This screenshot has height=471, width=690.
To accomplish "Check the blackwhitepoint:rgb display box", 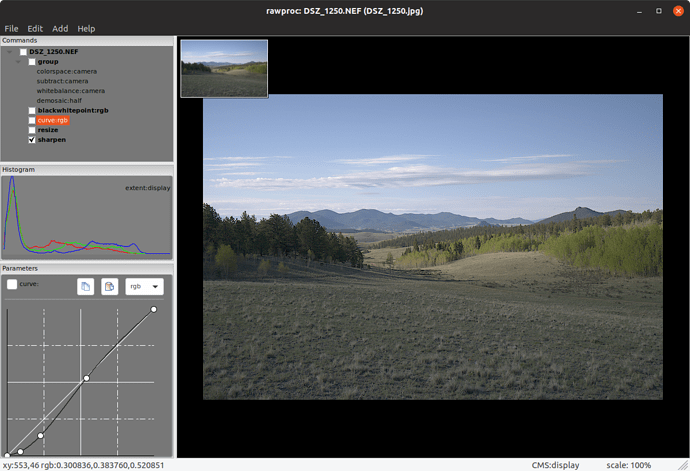I will [x=32, y=110].
